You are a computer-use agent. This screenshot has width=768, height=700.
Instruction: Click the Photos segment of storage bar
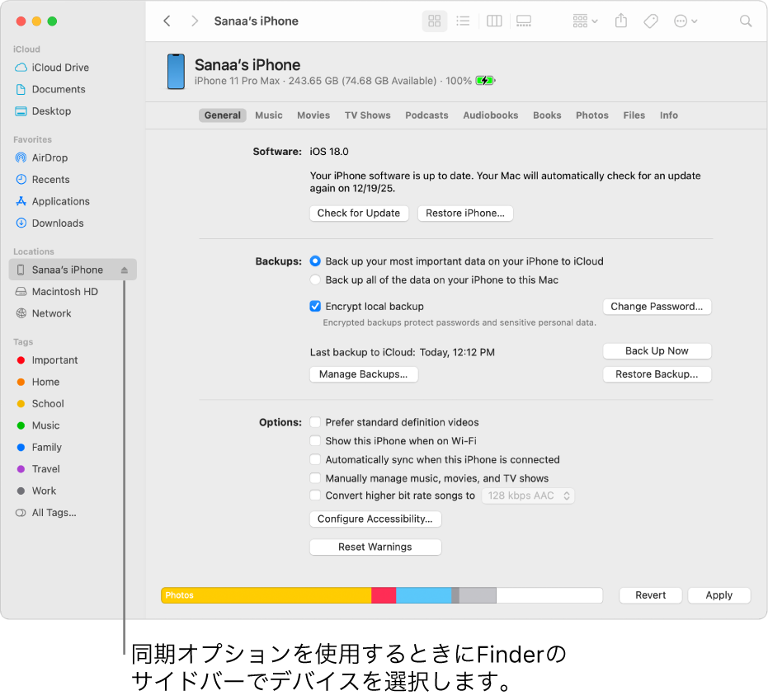pyautogui.click(x=266, y=595)
